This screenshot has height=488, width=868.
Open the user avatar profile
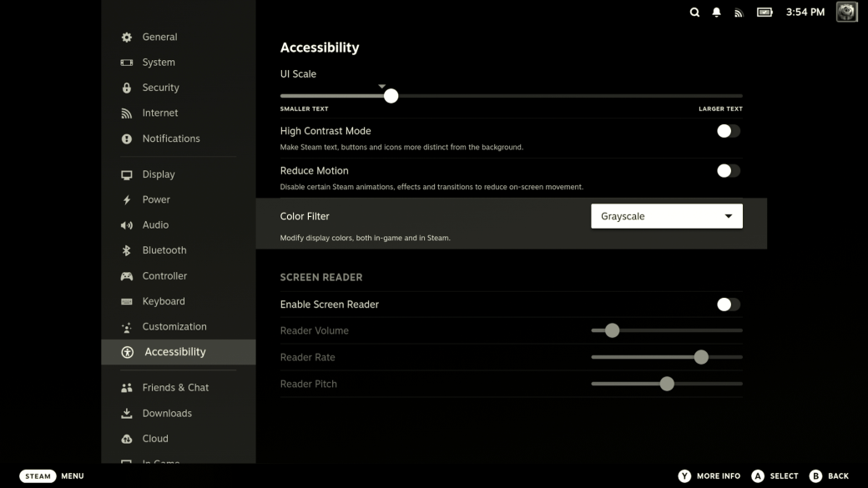pos(846,12)
